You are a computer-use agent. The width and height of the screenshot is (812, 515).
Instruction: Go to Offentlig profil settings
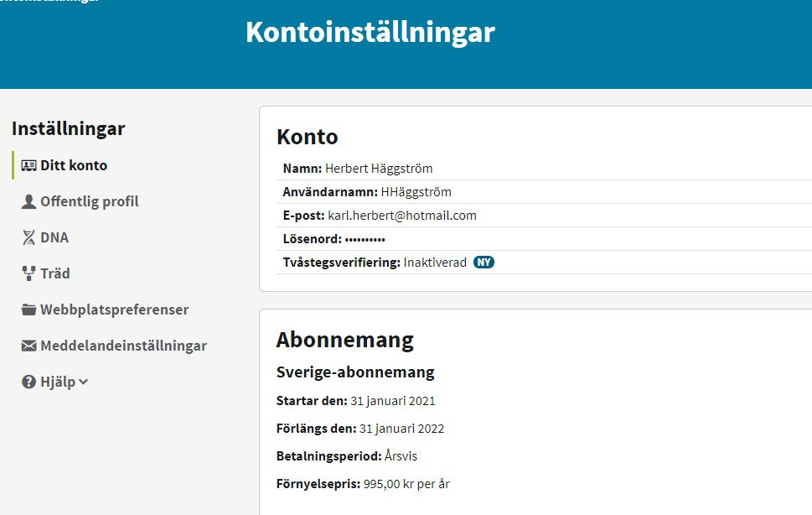click(89, 202)
